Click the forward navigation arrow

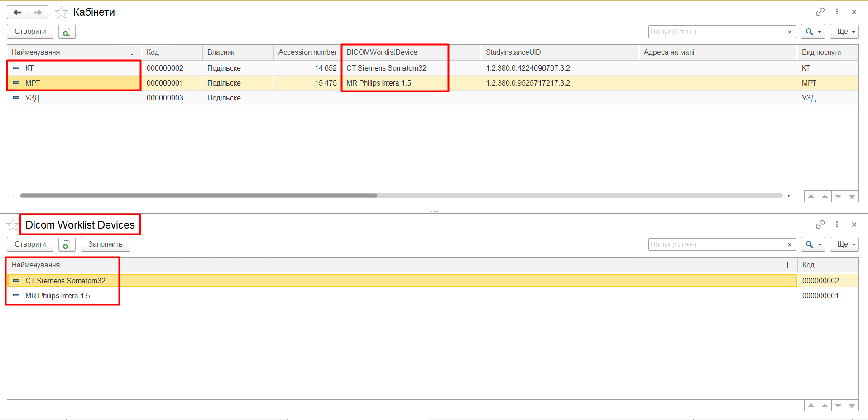coord(38,12)
